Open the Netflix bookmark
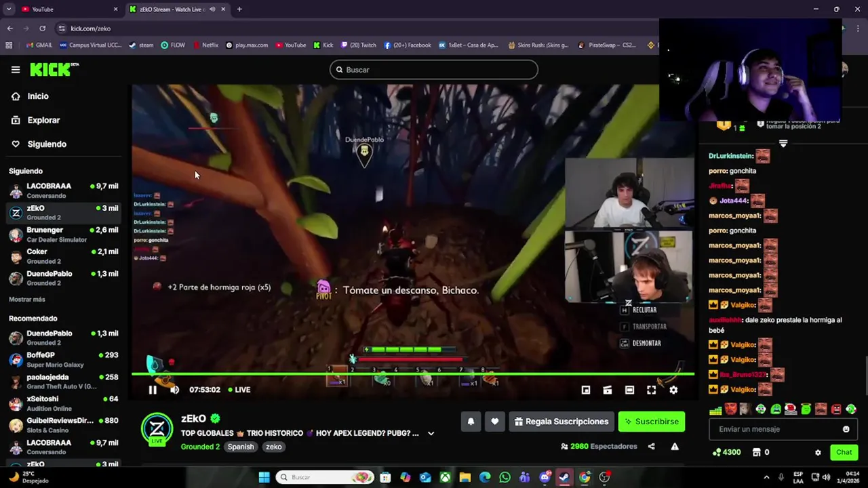The height and width of the screenshot is (488, 868). point(205,45)
